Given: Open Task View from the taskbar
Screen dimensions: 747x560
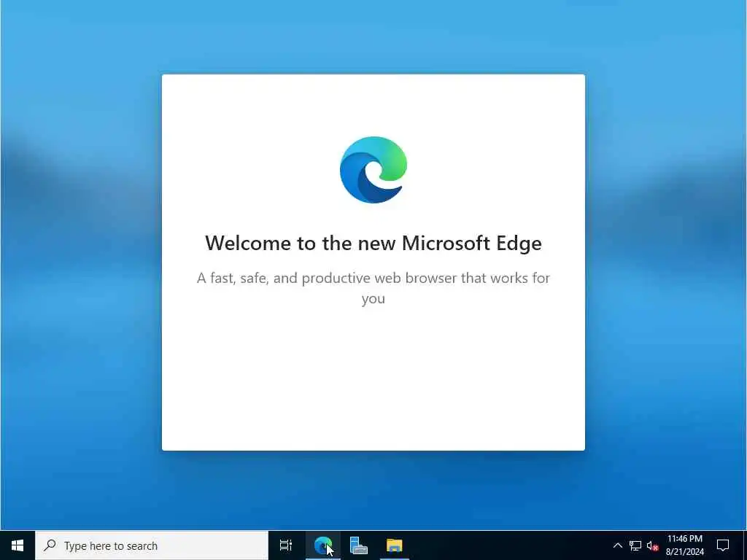Looking at the screenshot, I should (x=286, y=545).
